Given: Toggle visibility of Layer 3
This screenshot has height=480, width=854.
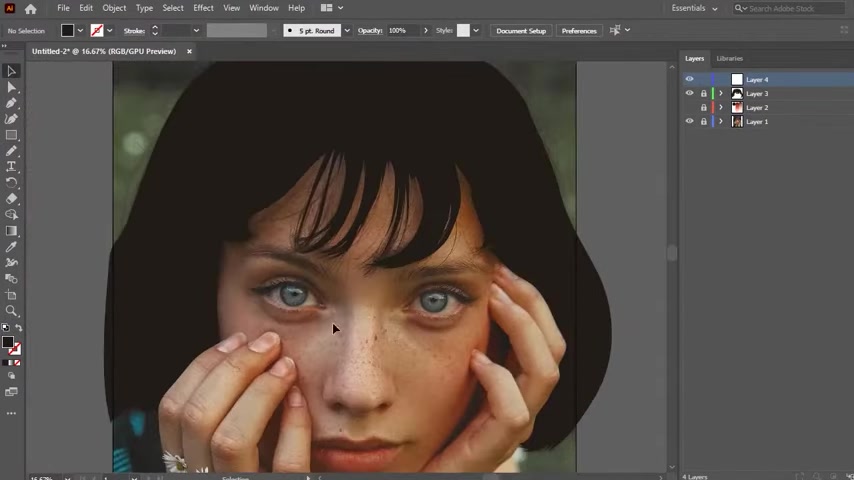Looking at the screenshot, I should 689,93.
